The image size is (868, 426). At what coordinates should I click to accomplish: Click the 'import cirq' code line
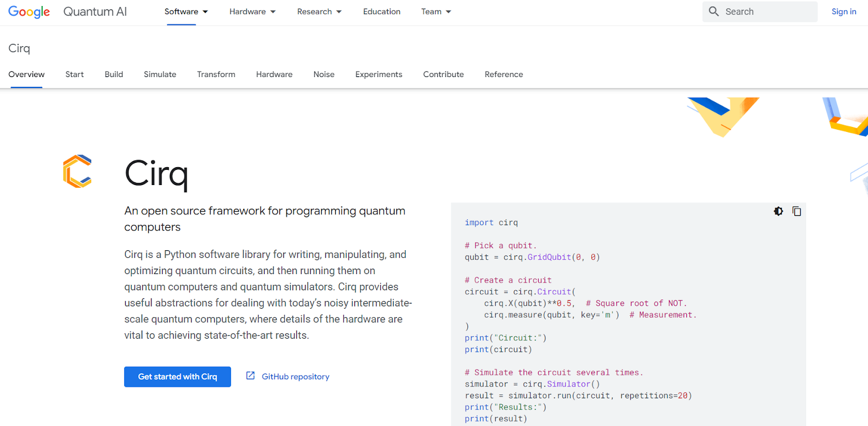coord(492,222)
